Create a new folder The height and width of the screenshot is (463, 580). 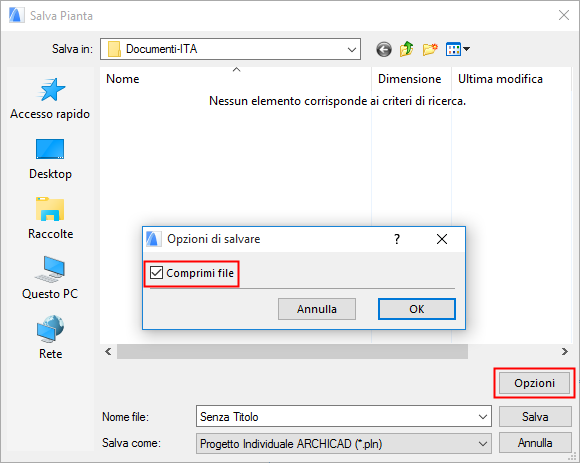pos(430,49)
